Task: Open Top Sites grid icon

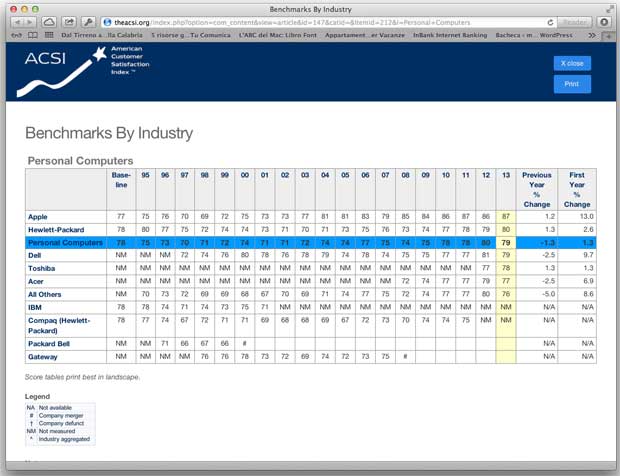Action: 46,35
